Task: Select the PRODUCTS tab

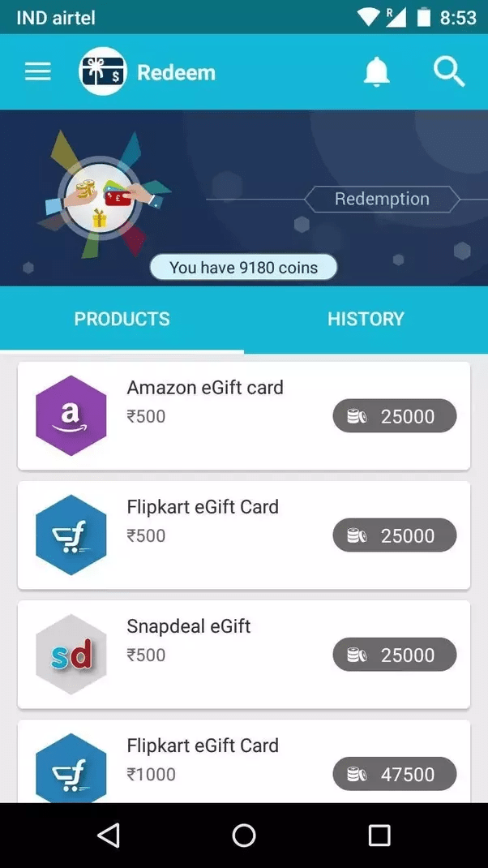Action: (x=122, y=319)
